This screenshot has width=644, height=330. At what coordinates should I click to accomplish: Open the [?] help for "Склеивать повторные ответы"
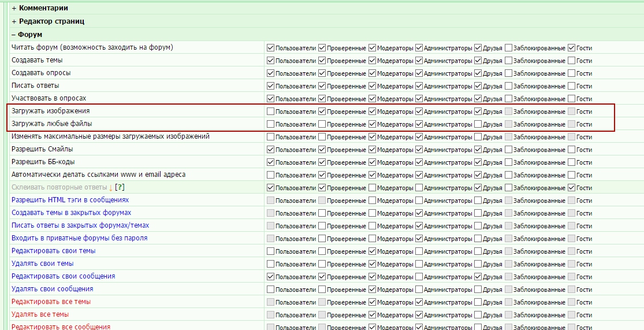[x=120, y=187]
